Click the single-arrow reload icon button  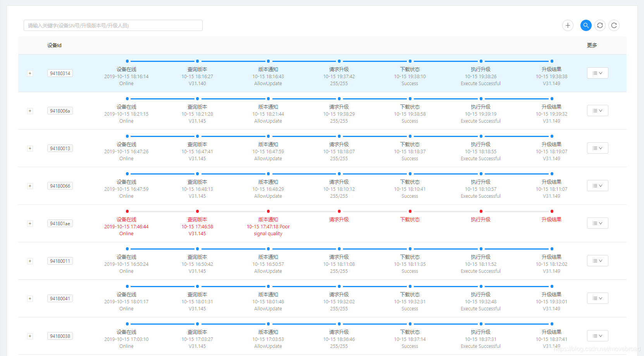tap(614, 26)
